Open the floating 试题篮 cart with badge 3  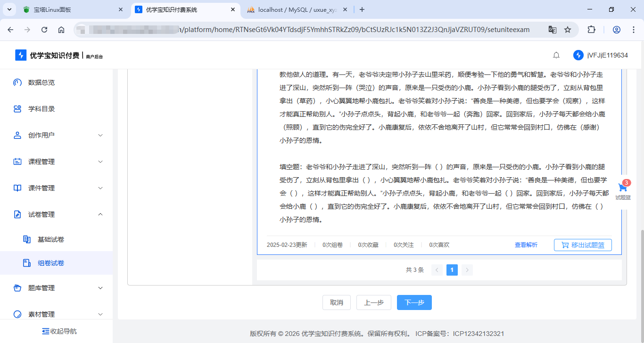click(x=623, y=187)
